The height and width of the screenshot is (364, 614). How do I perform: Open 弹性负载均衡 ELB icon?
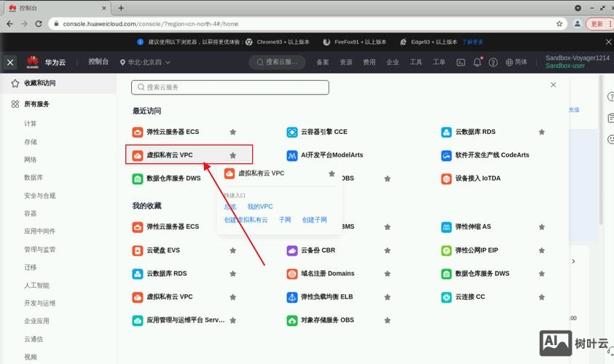tap(292, 297)
